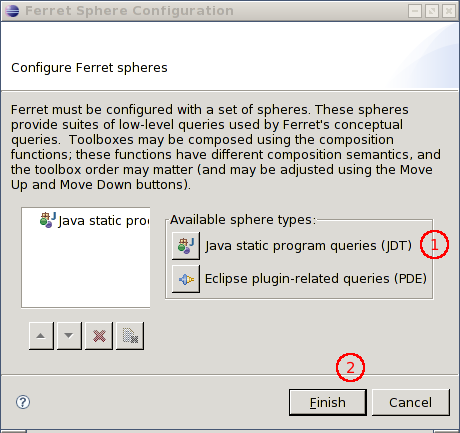Add the Java static program queries sphere
Viewport: 460px width, 433px height.
[x=186, y=246]
